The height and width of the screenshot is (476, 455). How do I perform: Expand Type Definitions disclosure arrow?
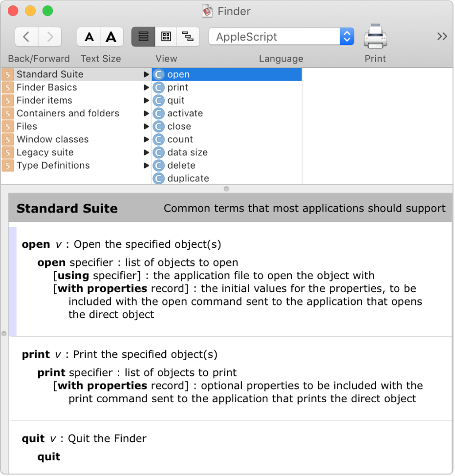(146, 166)
